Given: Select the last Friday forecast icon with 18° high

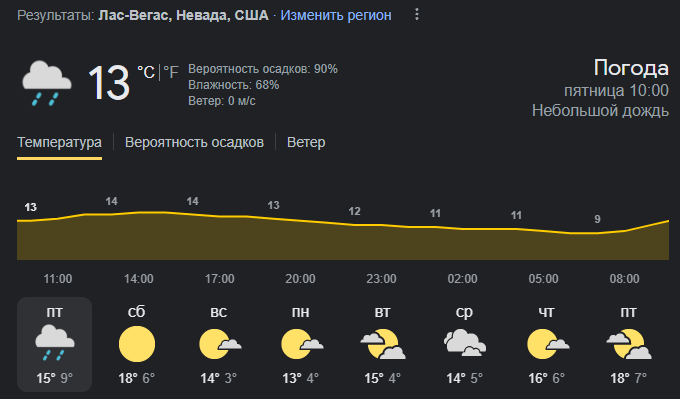Looking at the screenshot, I should click(x=629, y=344).
